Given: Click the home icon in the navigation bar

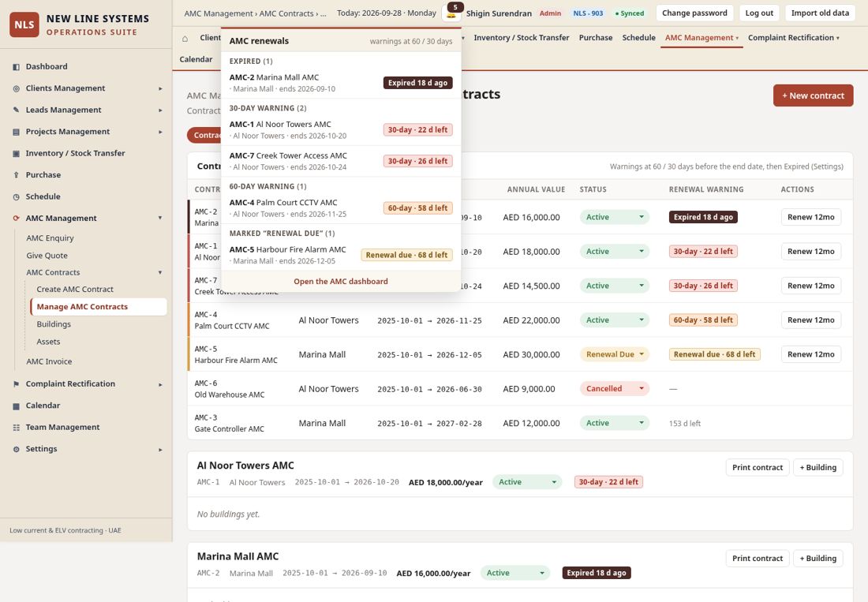Looking at the screenshot, I should pos(185,38).
